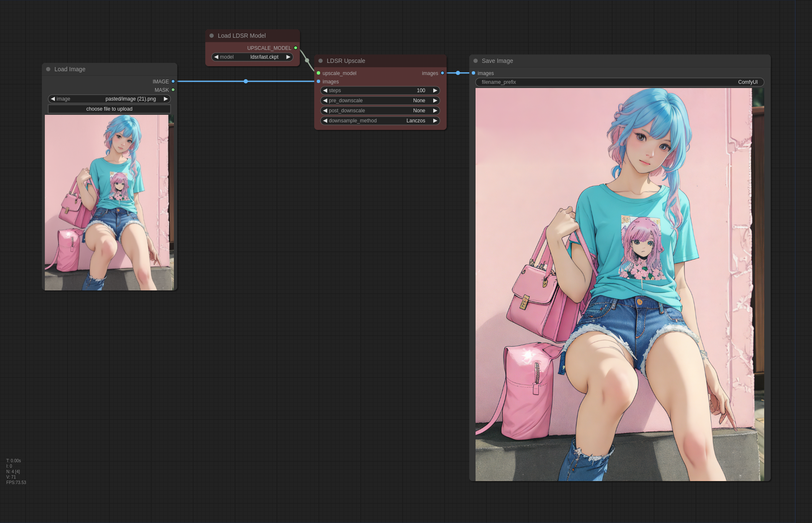Viewport: 812px width, 523px height.
Task: Increase the steps value with right arrow
Action: tap(435, 91)
